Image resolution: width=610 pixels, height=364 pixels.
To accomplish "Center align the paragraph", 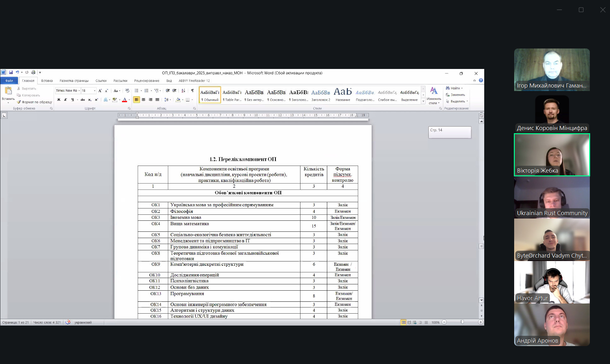I will [143, 100].
